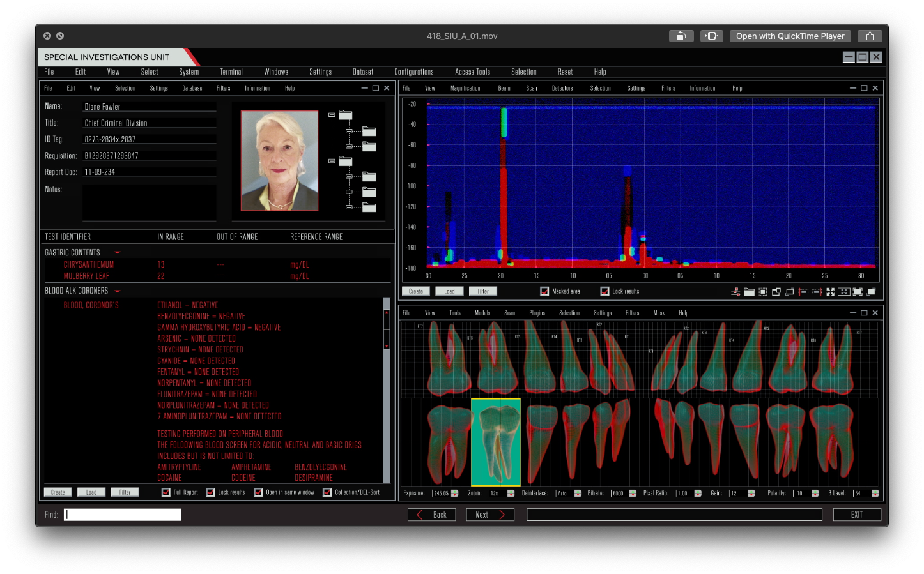Close the preview with the gray X circle
Image resolution: width=924 pixels, height=574 pixels.
(x=47, y=36)
